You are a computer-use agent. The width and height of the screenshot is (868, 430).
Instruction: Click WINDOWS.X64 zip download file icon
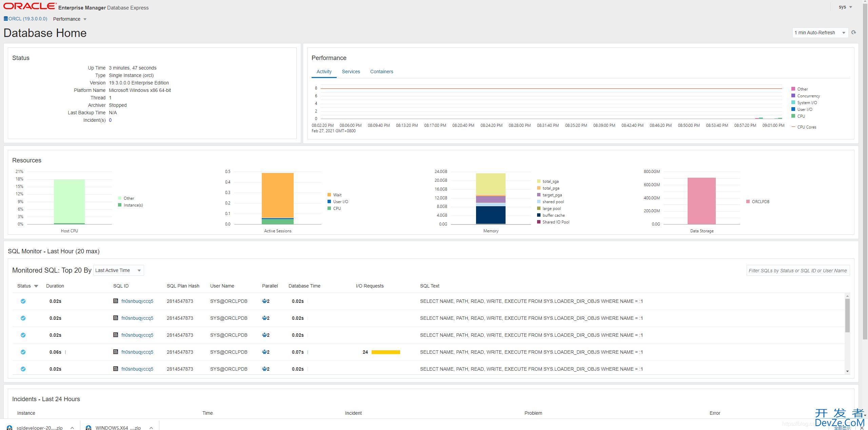[x=88, y=427]
